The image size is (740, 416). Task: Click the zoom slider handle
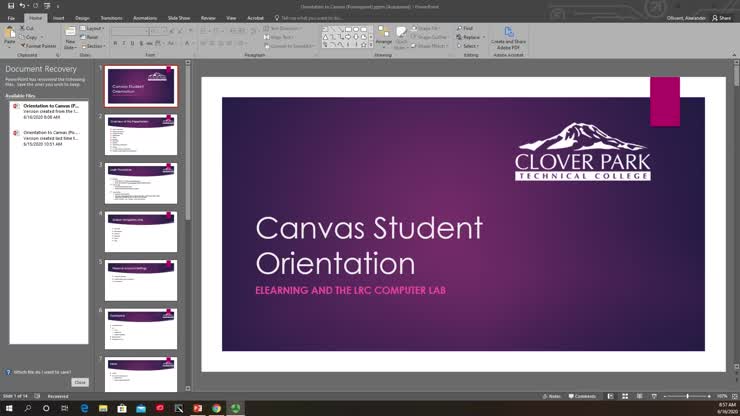(687, 396)
